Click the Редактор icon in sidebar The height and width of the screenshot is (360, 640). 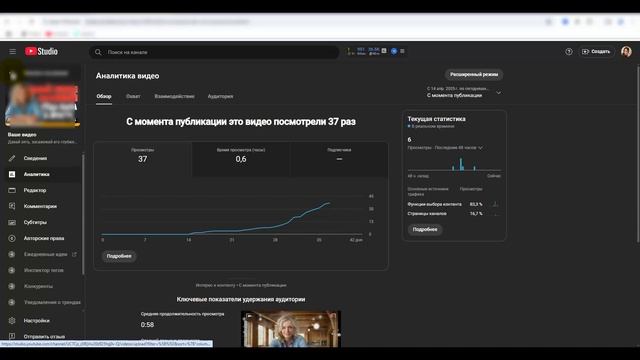(12, 190)
